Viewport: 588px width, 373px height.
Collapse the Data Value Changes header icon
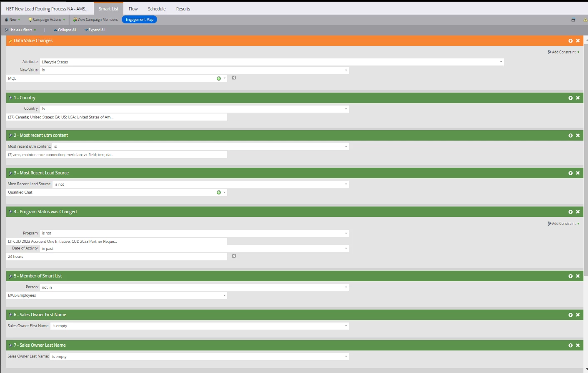10,41
